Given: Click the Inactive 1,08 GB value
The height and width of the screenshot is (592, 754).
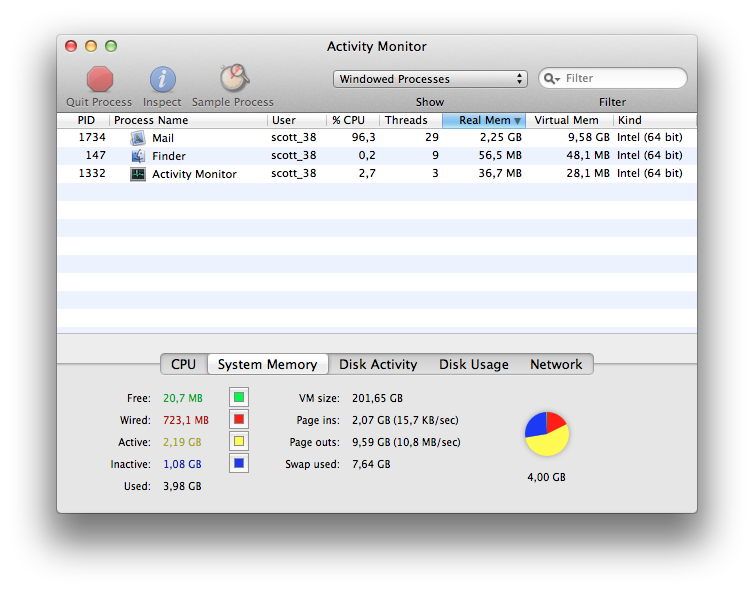Looking at the screenshot, I should pyautogui.click(x=182, y=464).
